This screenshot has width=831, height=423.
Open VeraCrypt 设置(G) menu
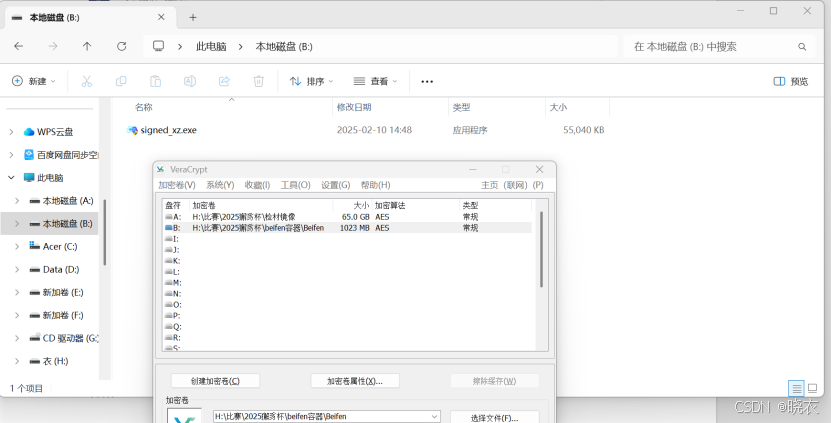point(335,185)
